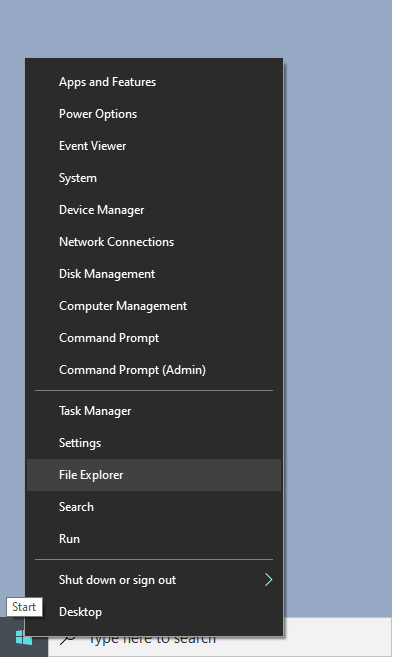Select the Search menu entry
Viewport: 393px width, 658px height.
point(154,507)
